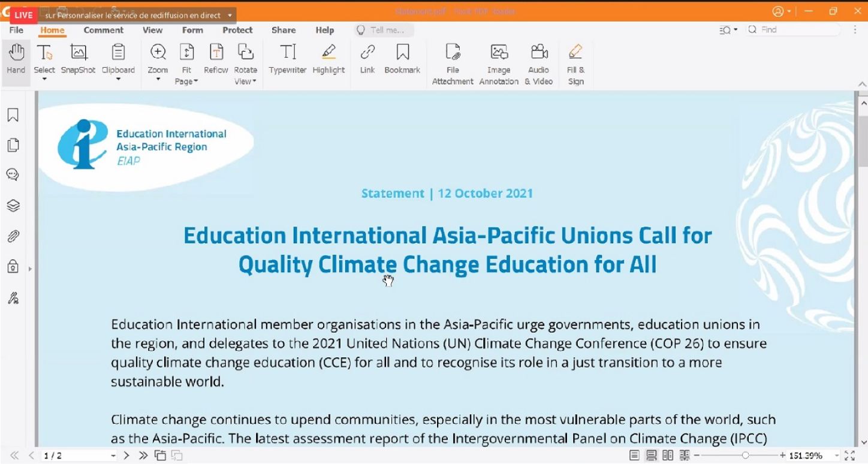
Task: Click the zoom out minus button
Action: [697, 456]
